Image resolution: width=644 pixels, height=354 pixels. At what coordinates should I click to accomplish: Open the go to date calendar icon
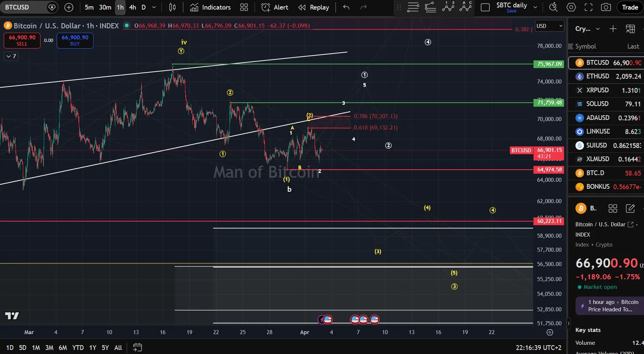(x=137, y=347)
